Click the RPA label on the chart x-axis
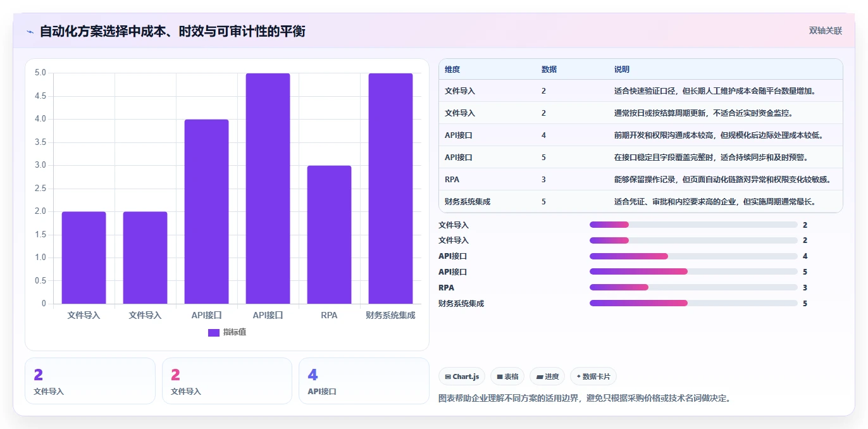The image size is (868, 429). (x=329, y=315)
